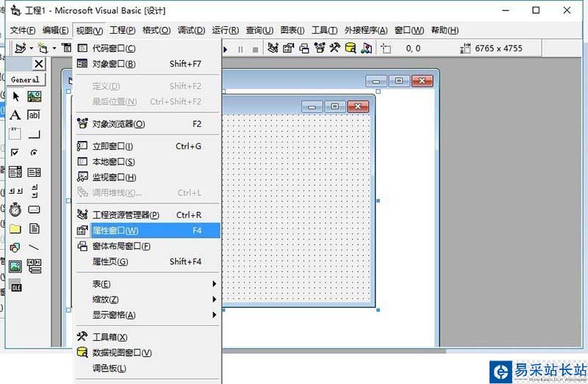Viewport: 588px width, 384px height.
Task: Choose 工程资源管理器(P) menu entry
Action: (x=148, y=214)
